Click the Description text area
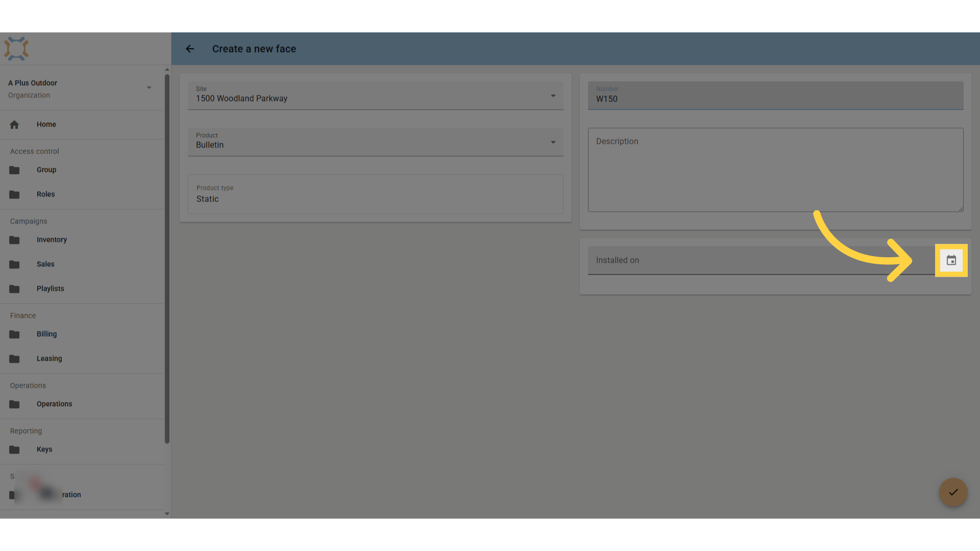980x551 pixels. [775, 170]
